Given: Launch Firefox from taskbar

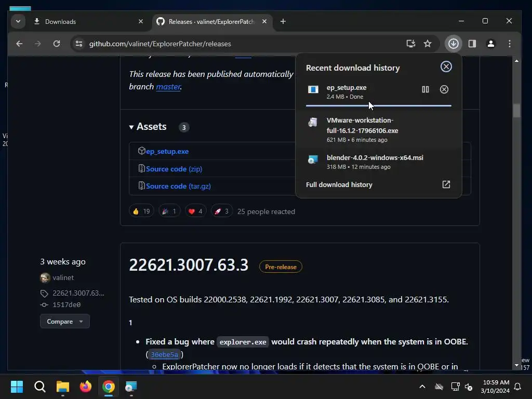Looking at the screenshot, I should point(86,387).
